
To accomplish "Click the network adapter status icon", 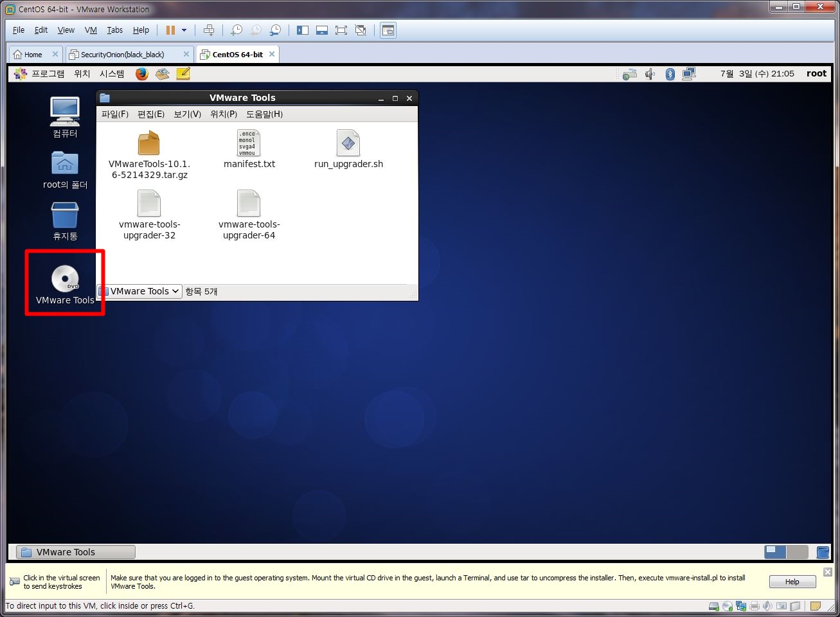I will pyautogui.click(x=741, y=606).
